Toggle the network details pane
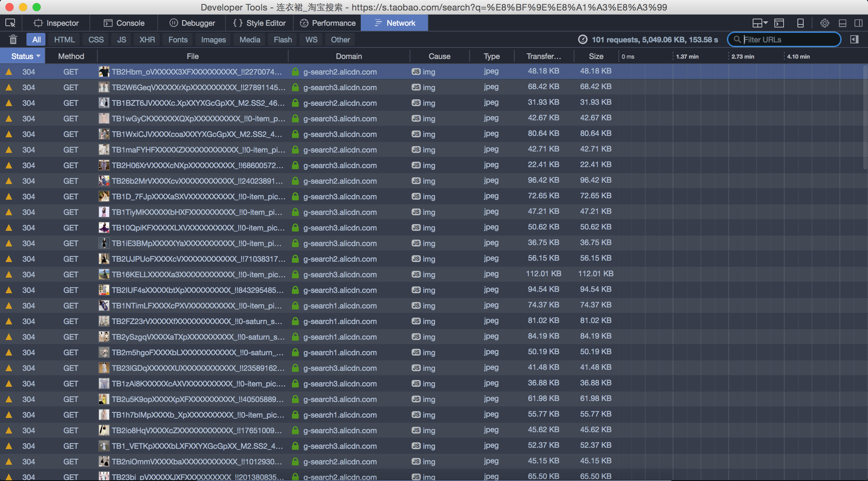 point(854,40)
